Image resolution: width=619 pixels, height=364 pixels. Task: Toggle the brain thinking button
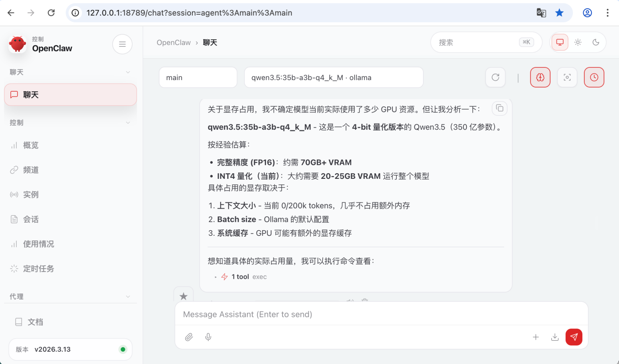click(540, 77)
